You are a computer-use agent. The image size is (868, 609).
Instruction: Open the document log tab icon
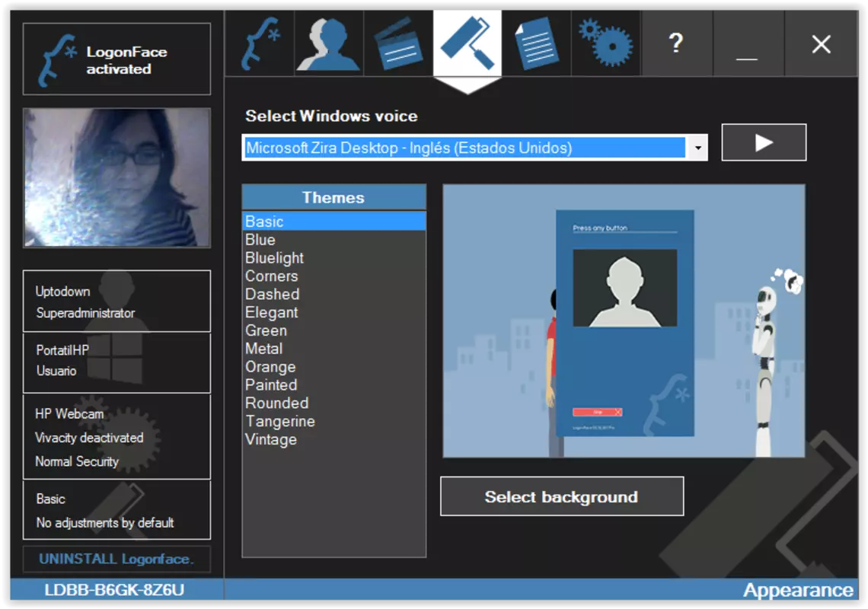537,43
